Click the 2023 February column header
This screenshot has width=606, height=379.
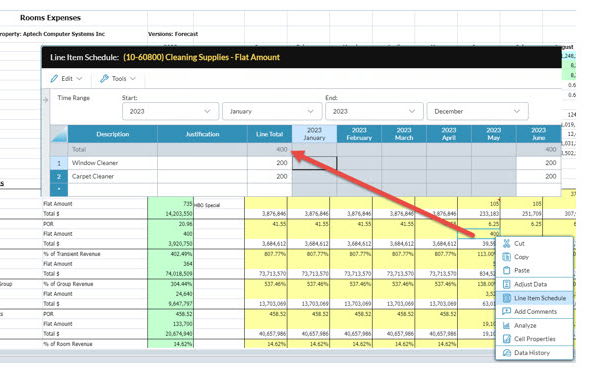(x=359, y=134)
